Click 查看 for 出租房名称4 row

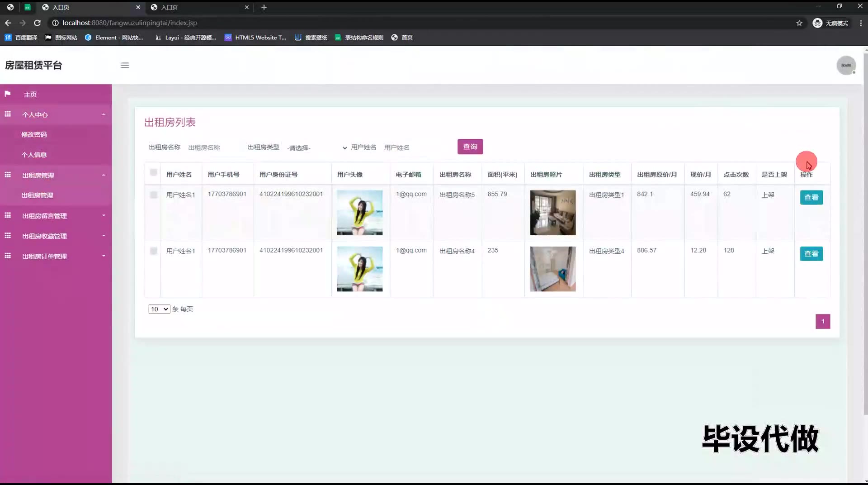[x=811, y=254]
